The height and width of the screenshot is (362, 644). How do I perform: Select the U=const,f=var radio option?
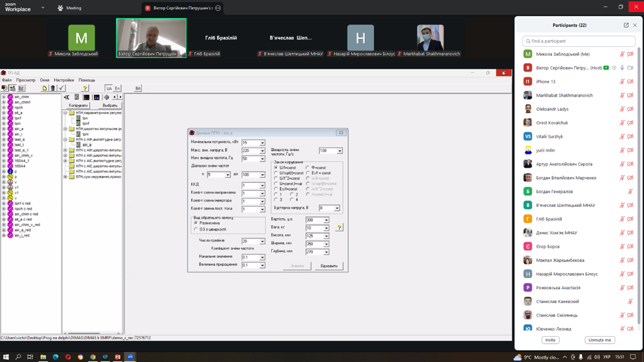(x=276, y=183)
